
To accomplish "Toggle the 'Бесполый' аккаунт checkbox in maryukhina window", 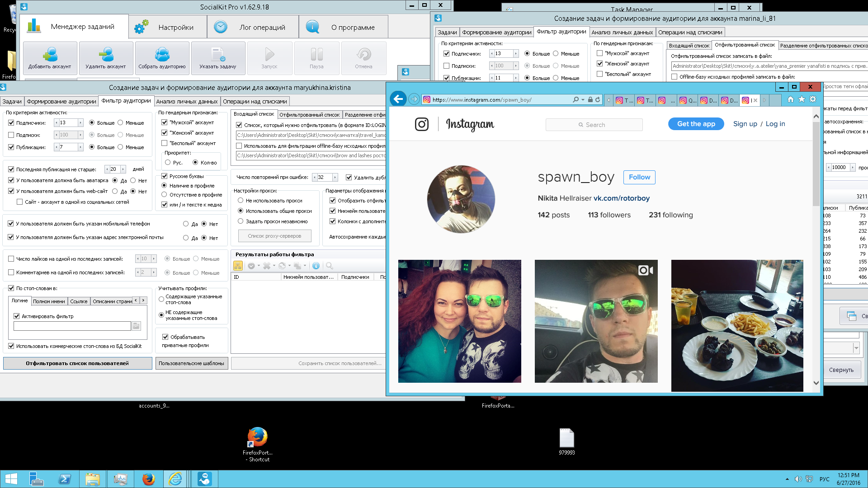I will (x=165, y=143).
